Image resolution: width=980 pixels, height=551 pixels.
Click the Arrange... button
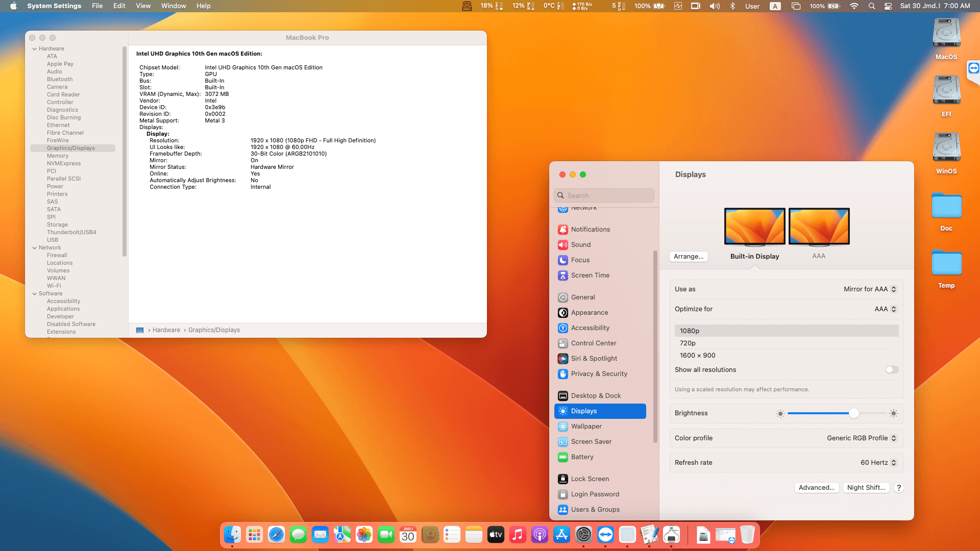[x=688, y=257]
